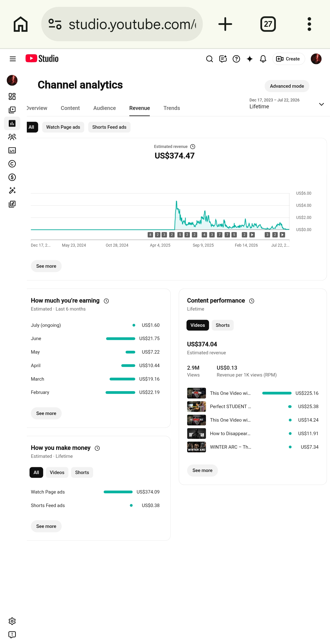This screenshot has height=644, width=330.
Task: Click the chart marker labeled 8
Action: point(150,235)
